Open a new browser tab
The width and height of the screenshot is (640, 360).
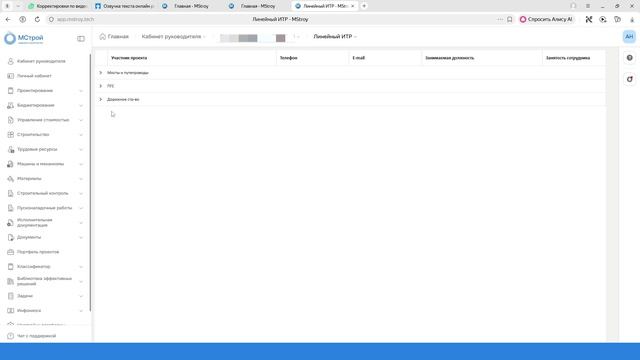[364, 6]
